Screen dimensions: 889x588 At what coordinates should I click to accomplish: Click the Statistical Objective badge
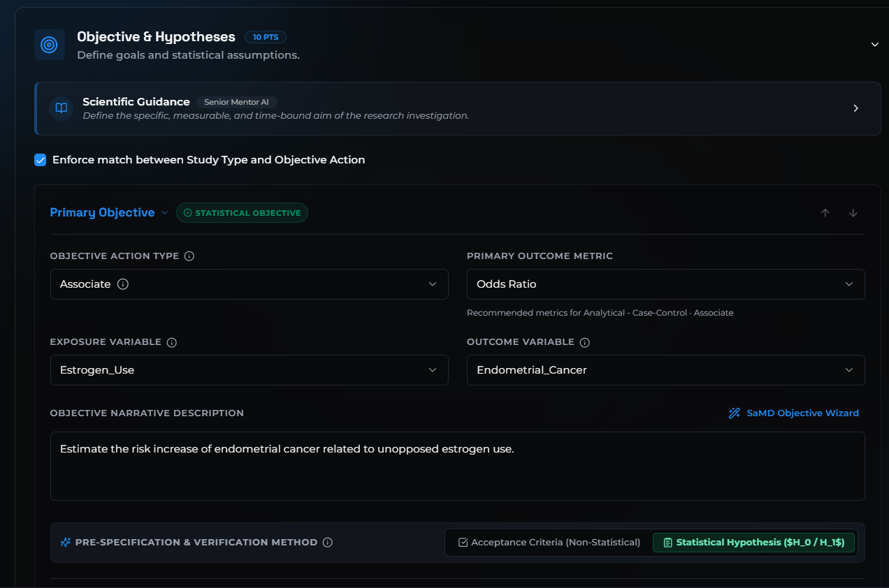242,213
